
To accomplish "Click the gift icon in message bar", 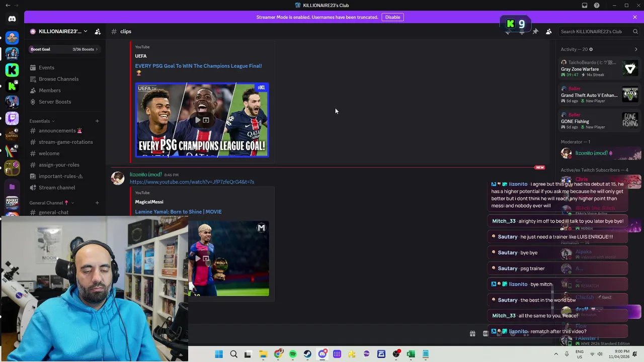I will pos(472,333).
